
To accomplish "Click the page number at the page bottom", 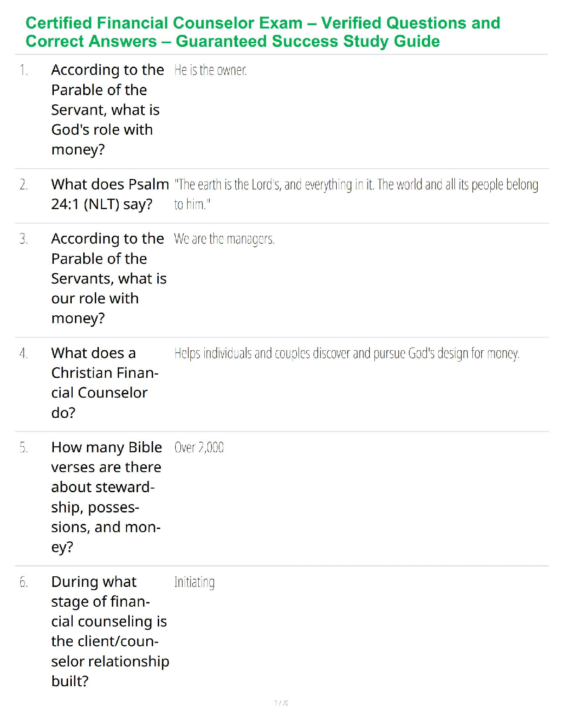I will pos(281,703).
